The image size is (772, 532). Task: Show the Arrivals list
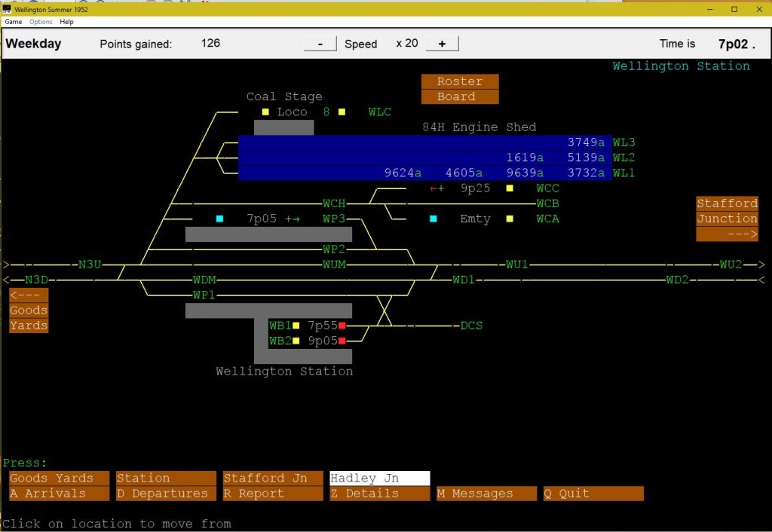59,494
